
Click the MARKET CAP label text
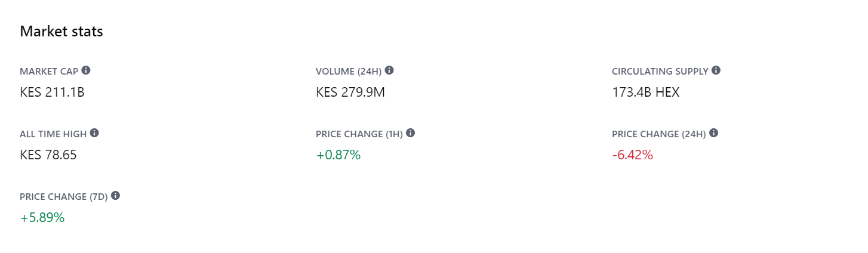pos(49,72)
